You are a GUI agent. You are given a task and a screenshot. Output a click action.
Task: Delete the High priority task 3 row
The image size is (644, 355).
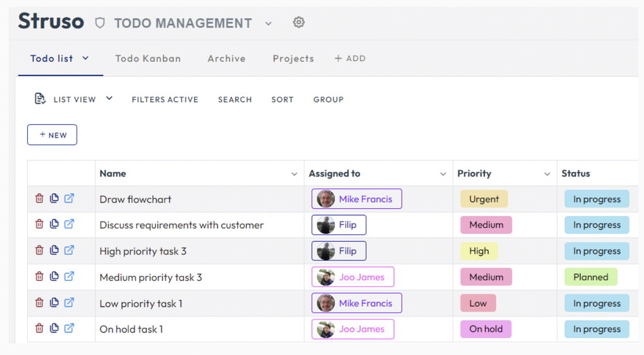point(39,250)
